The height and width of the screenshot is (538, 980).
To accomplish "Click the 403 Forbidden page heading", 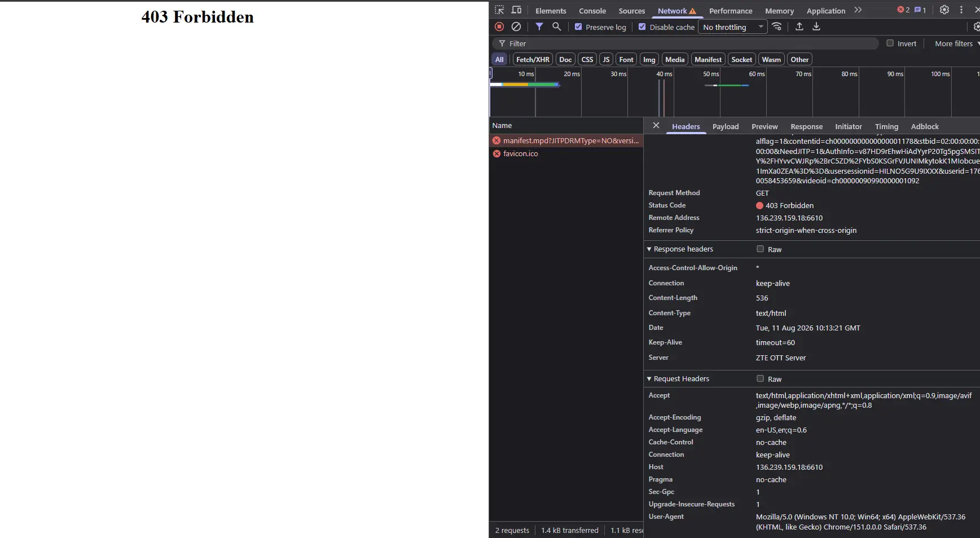I will click(197, 17).
